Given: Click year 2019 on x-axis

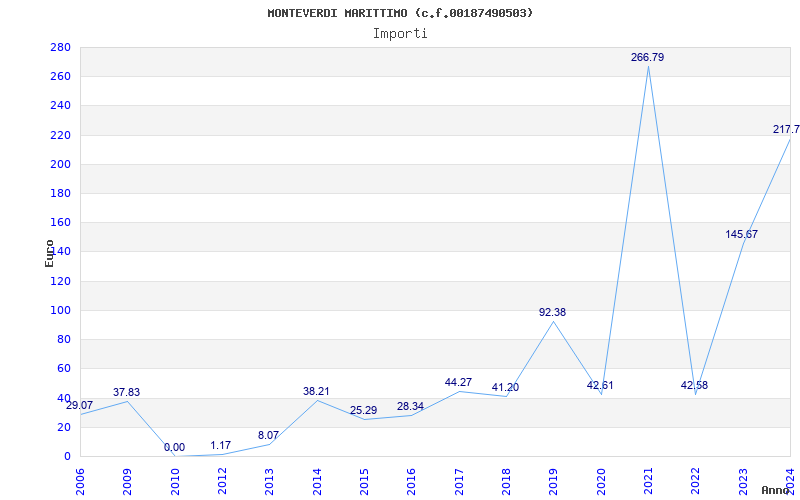Looking at the screenshot, I should click(554, 481).
